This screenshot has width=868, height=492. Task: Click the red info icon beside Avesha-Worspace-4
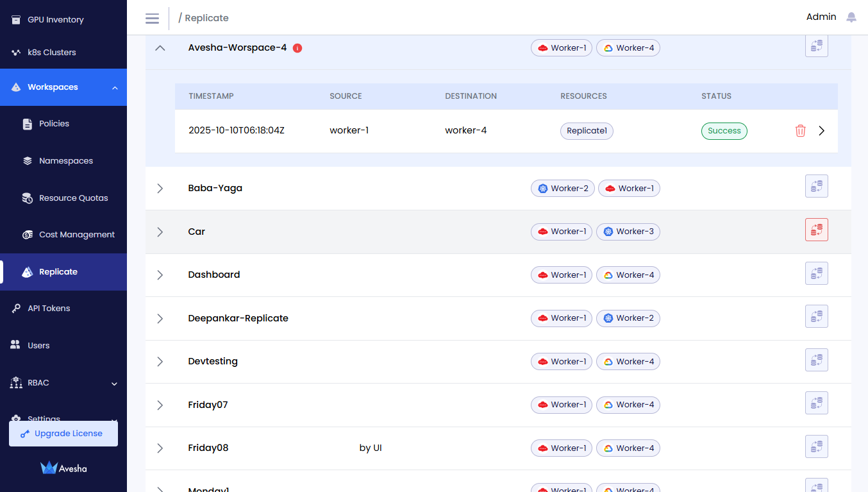point(297,48)
